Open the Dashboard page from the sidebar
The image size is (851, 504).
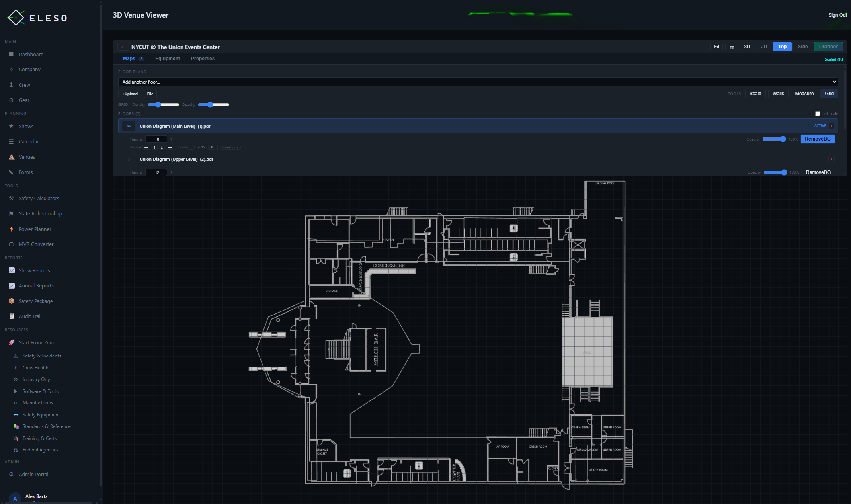point(31,54)
